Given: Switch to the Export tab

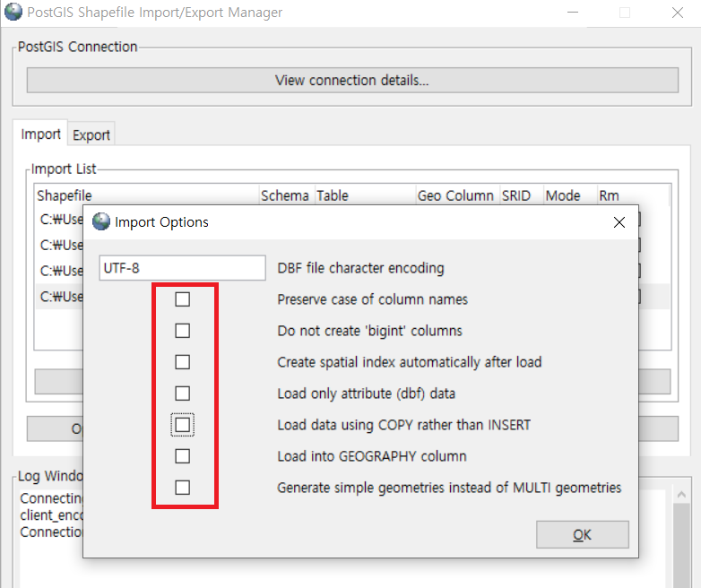Looking at the screenshot, I should point(91,134).
